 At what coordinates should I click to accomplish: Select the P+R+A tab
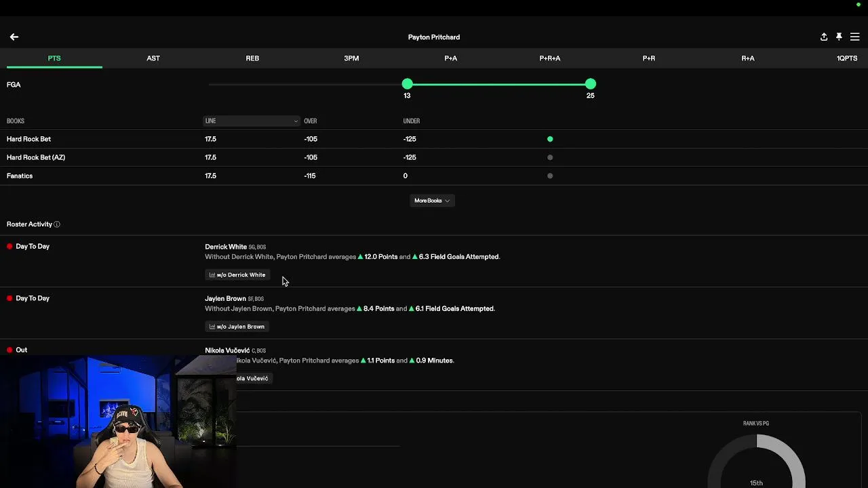(x=550, y=58)
